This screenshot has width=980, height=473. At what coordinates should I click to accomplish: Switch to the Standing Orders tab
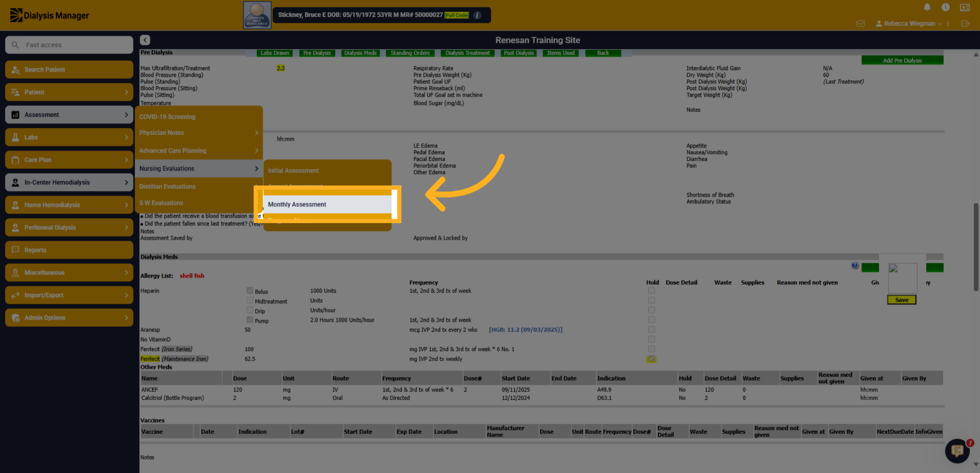410,53
